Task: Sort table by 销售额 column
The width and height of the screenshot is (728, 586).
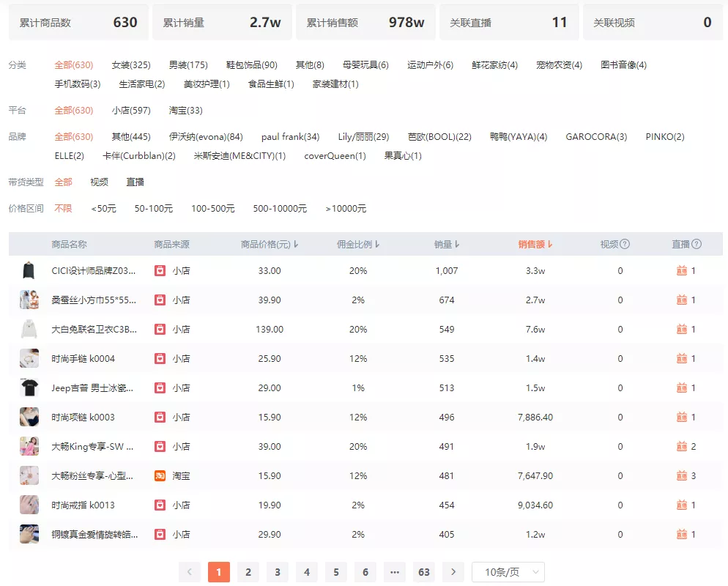Action: (535, 245)
